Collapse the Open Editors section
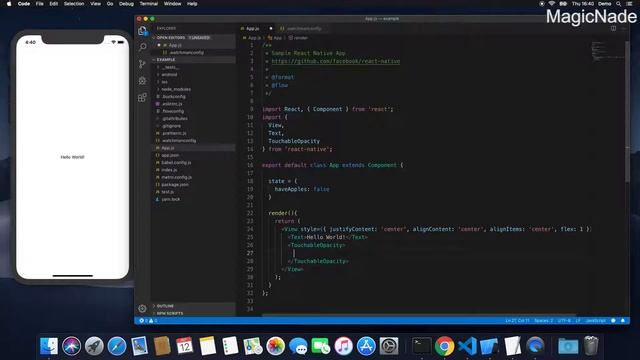The image size is (640, 360). 193,38
